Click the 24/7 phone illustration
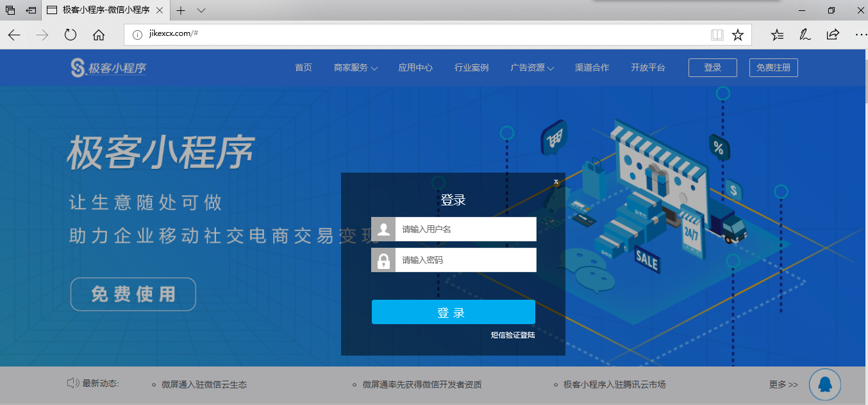868x405 pixels. tap(692, 233)
